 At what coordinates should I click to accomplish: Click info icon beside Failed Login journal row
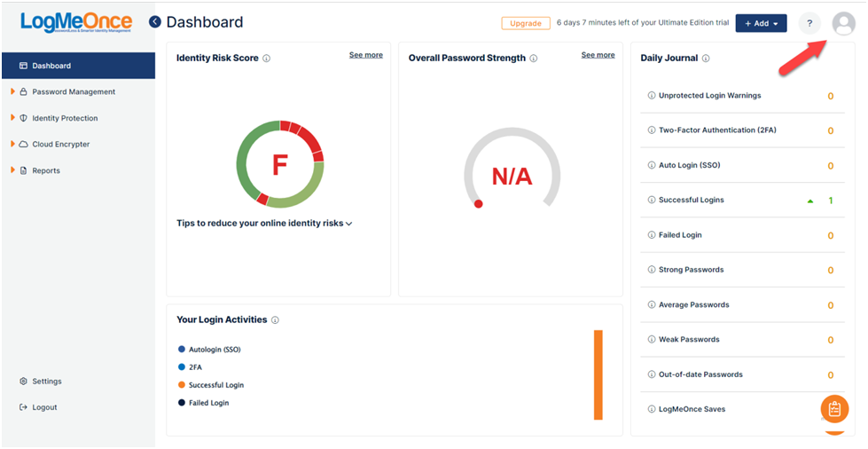coord(652,235)
